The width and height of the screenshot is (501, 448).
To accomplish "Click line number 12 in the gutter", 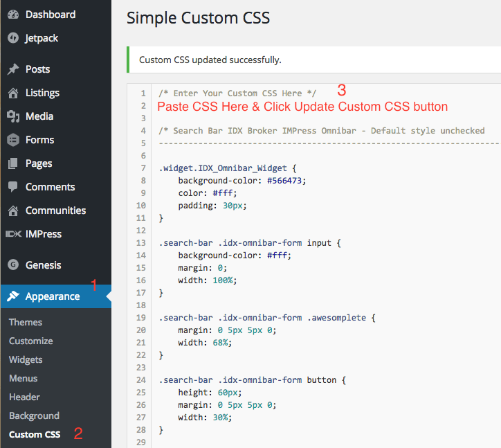I will (x=141, y=231).
